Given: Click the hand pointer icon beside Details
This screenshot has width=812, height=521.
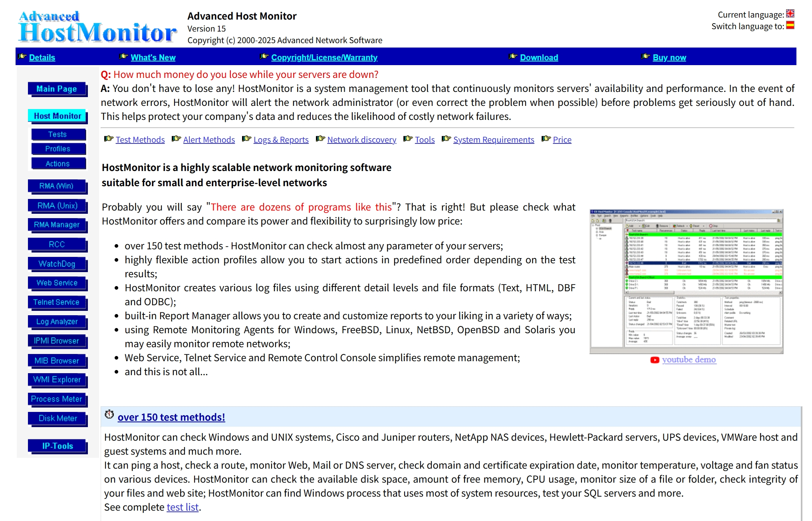Looking at the screenshot, I should (22, 57).
